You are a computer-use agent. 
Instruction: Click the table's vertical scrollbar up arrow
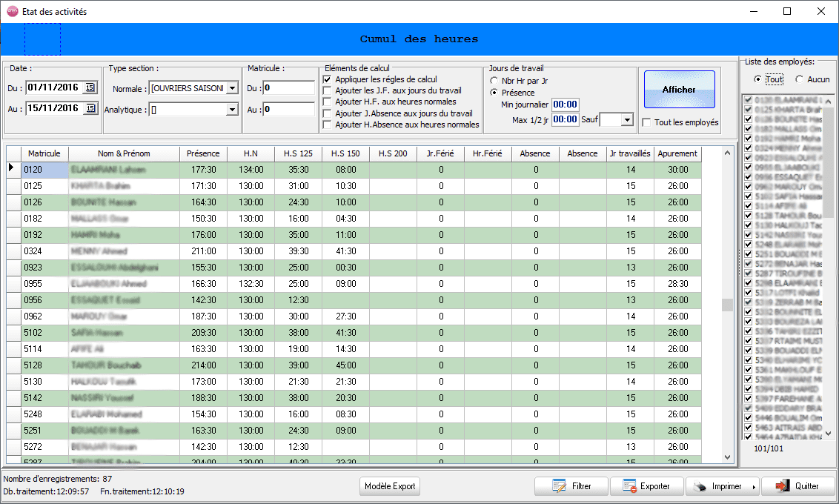pos(727,153)
